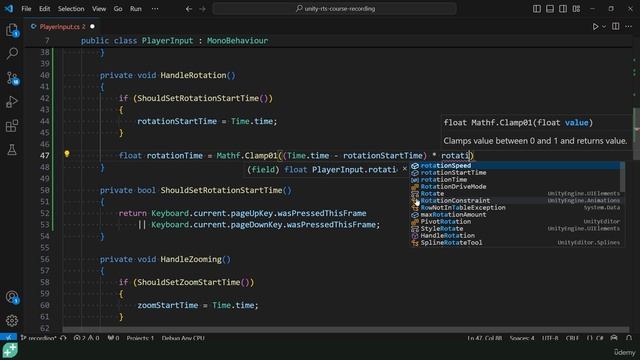Change Spaces: 4 indentation setting
Viewport: 640px width, 360px height.
[522, 338]
